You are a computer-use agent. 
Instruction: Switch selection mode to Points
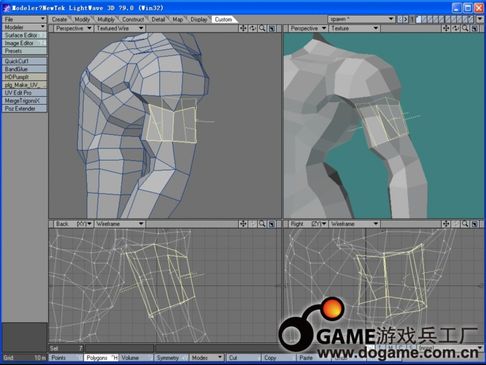point(66,358)
